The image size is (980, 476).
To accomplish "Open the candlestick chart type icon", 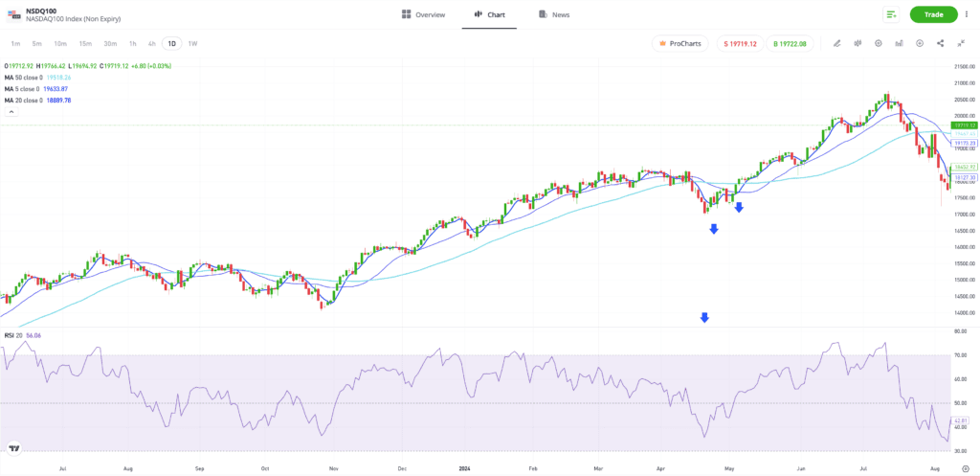I will pos(857,43).
